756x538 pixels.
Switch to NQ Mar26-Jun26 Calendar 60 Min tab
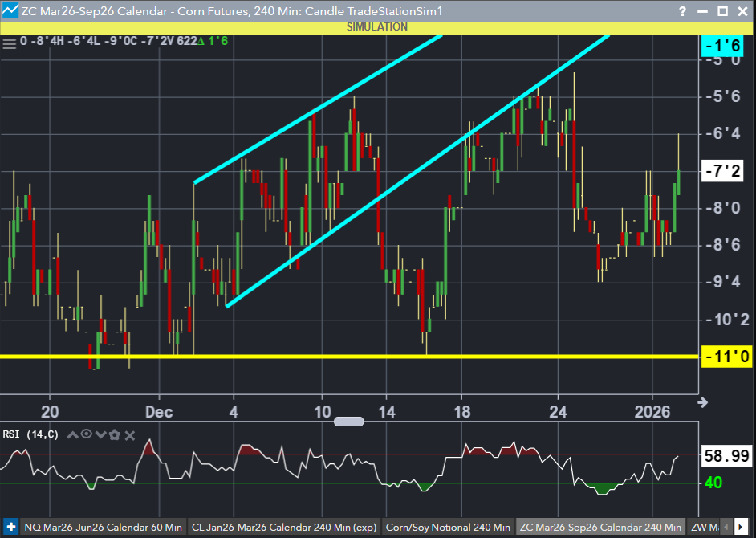(104, 528)
